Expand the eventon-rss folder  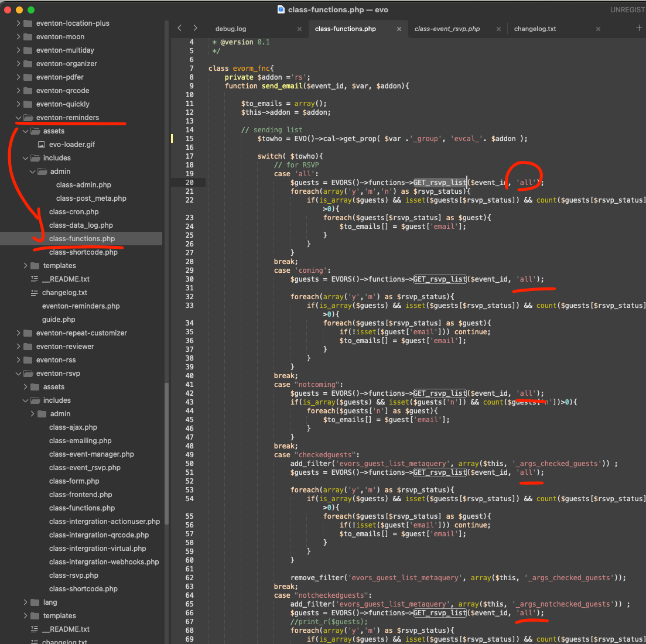click(x=18, y=360)
